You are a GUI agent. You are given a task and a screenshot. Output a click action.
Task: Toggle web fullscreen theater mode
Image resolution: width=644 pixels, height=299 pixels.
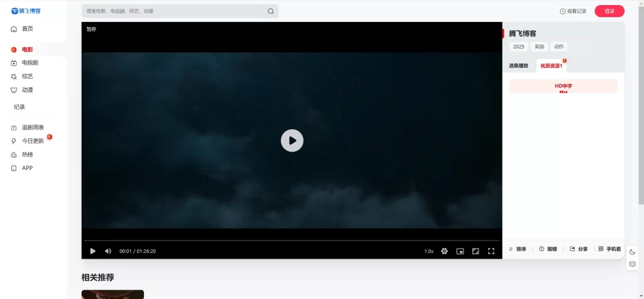pos(475,251)
